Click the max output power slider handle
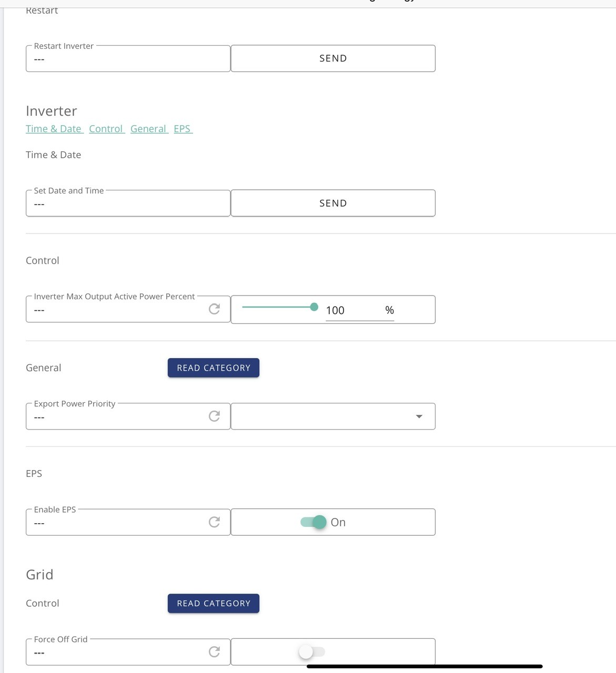The height and width of the screenshot is (673, 616). (x=314, y=307)
